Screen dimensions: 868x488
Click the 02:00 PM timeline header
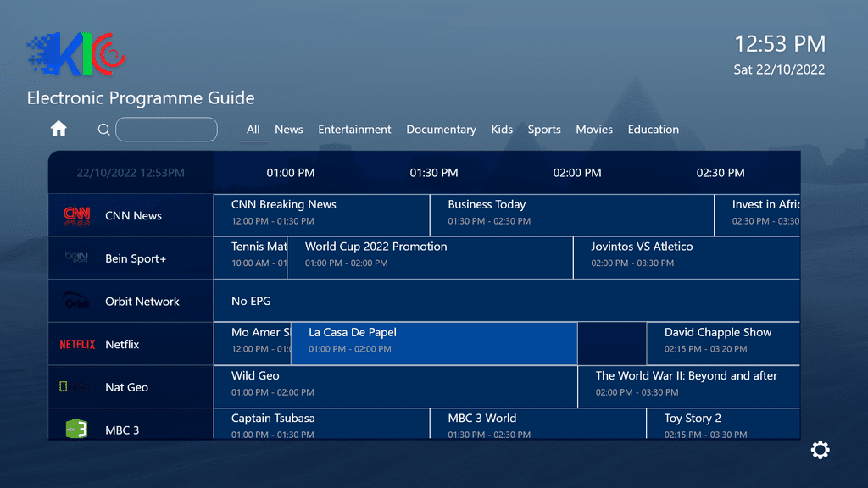(576, 173)
